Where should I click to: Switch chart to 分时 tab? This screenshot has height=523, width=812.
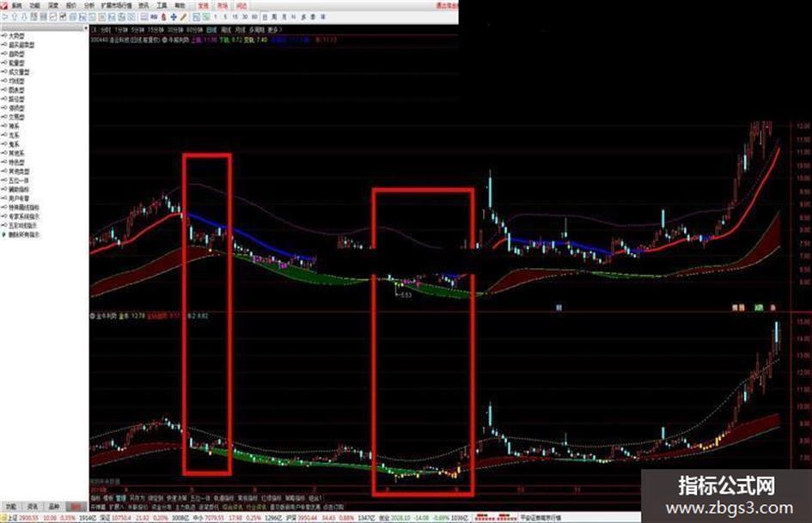click(105, 29)
